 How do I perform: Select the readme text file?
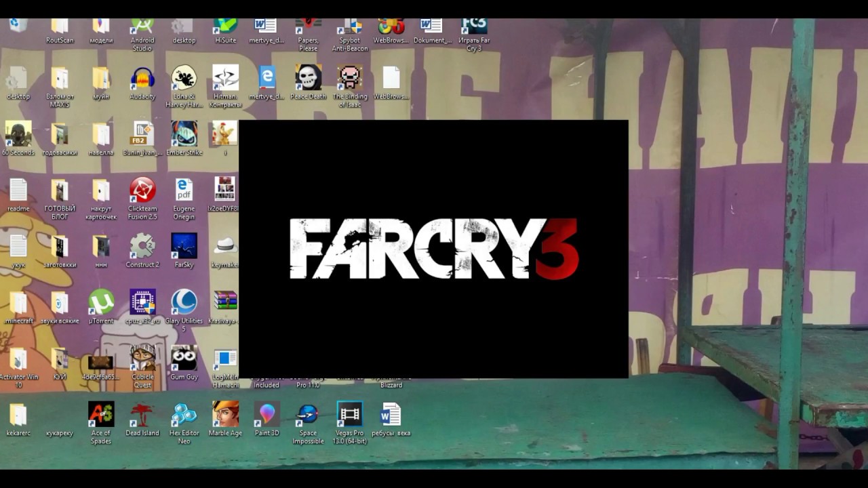(18, 195)
